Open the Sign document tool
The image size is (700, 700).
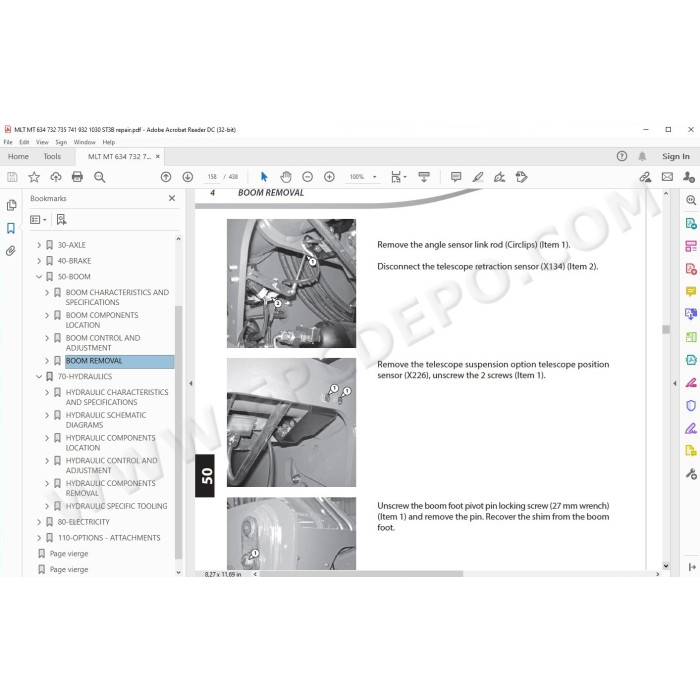point(500,177)
